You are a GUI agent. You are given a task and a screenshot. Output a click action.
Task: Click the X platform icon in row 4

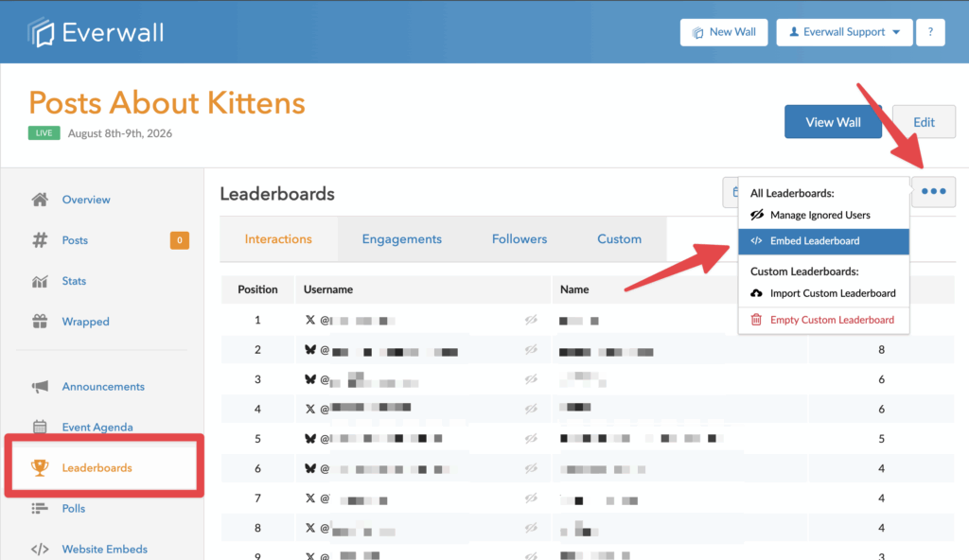[x=310, y=410]
